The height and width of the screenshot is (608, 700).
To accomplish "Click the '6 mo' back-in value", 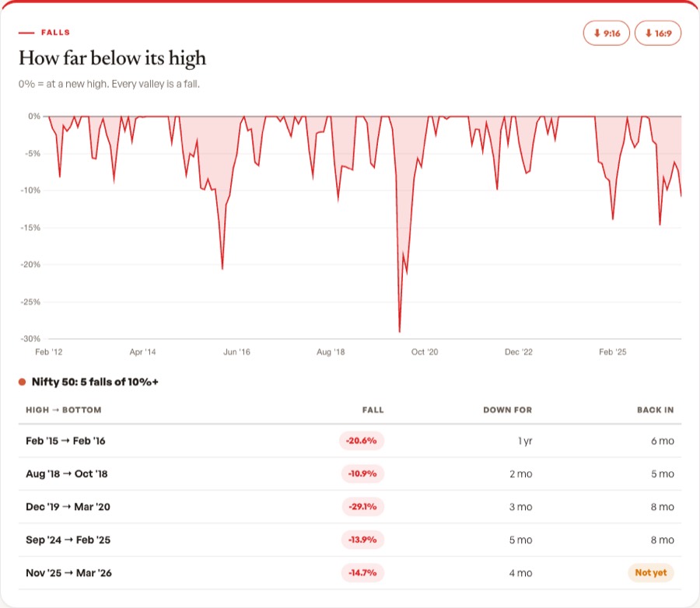I will (663, 441).
